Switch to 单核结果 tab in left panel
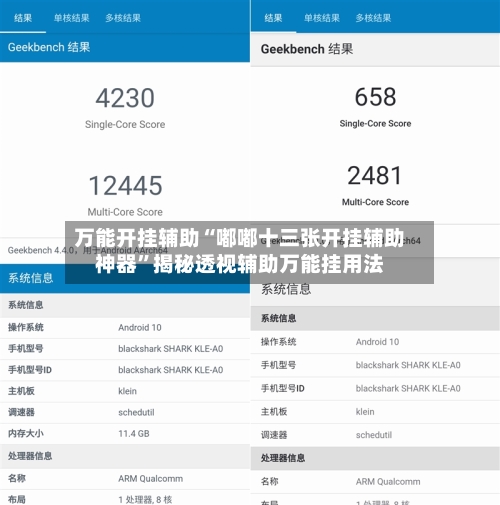 (72, 18)
